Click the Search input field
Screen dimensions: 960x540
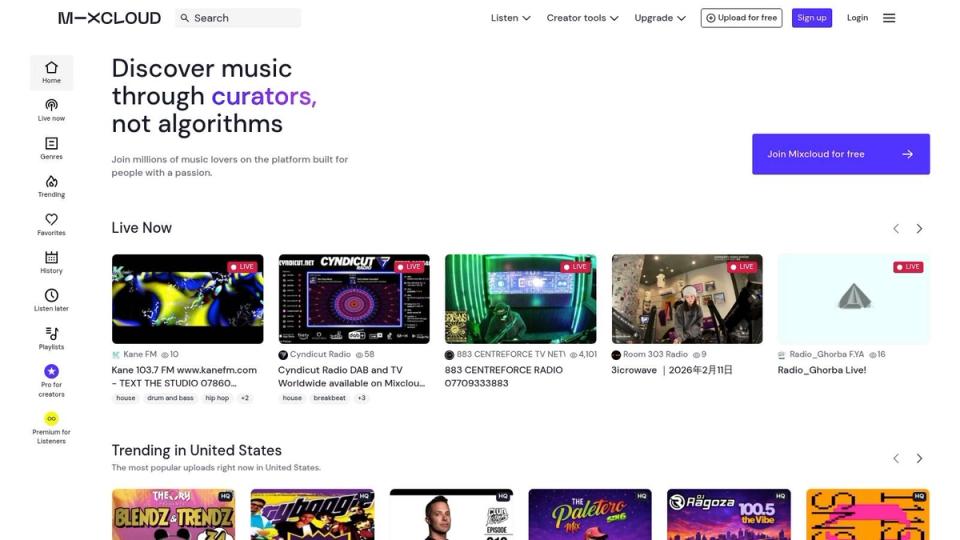[238, 18]
